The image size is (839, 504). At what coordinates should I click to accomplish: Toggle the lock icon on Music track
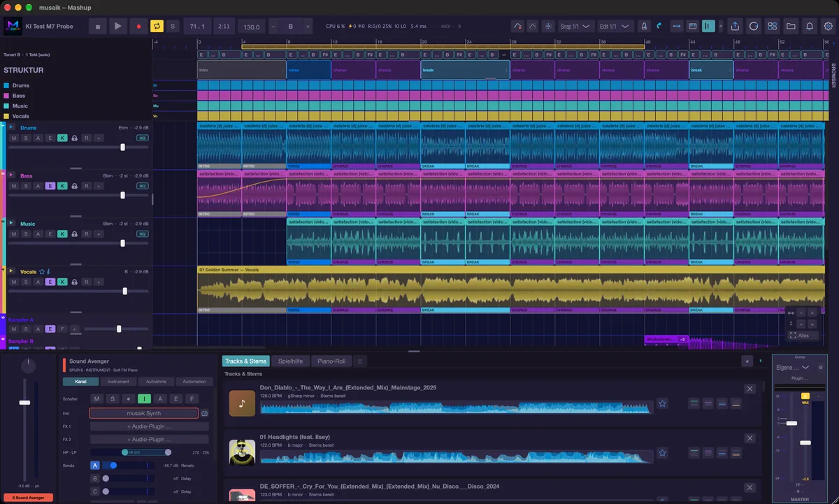point(74,234)
